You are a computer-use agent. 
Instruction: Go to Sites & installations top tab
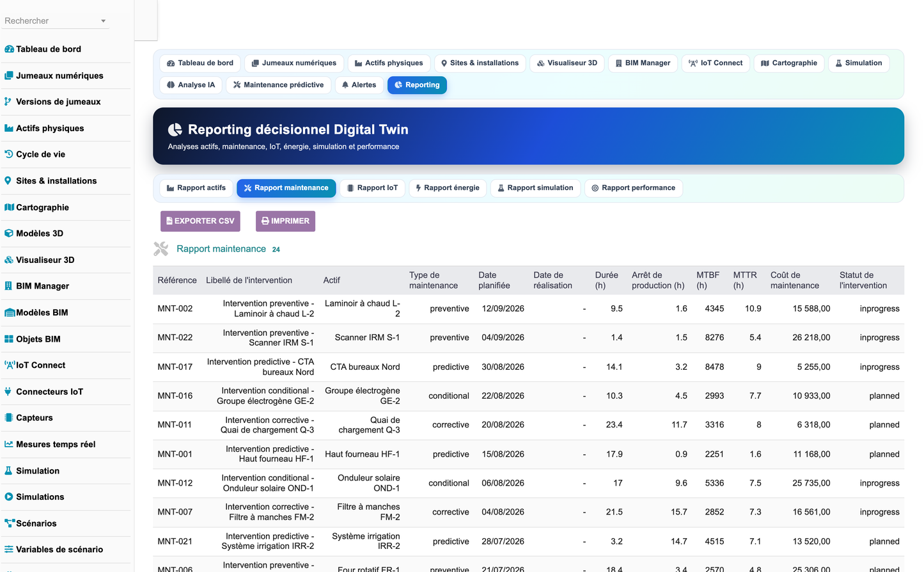[x=480, y=63]
